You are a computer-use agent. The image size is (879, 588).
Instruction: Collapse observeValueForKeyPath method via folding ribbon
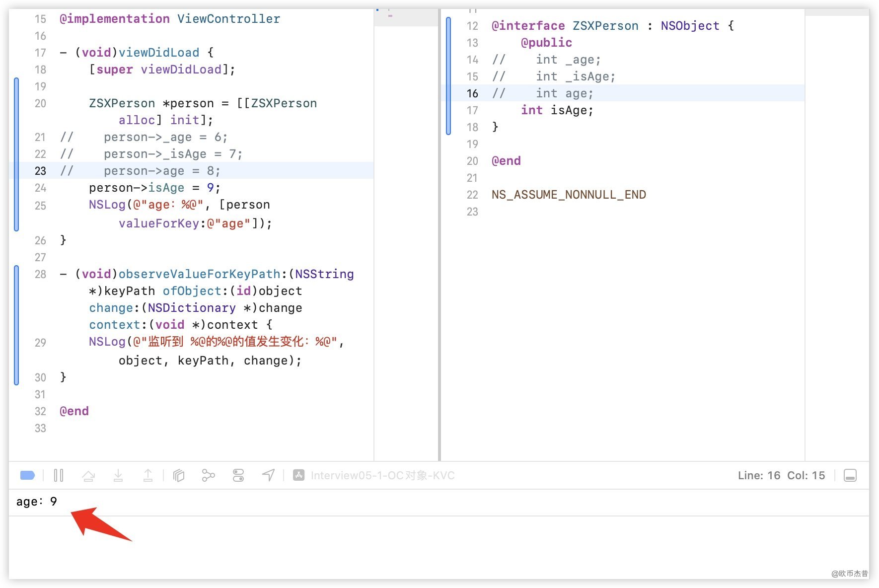coord(16,325)
